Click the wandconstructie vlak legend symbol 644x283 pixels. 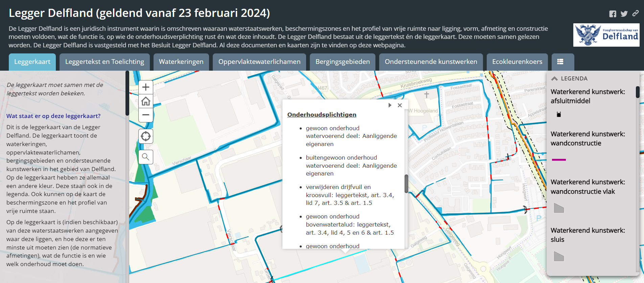(559, 208)
